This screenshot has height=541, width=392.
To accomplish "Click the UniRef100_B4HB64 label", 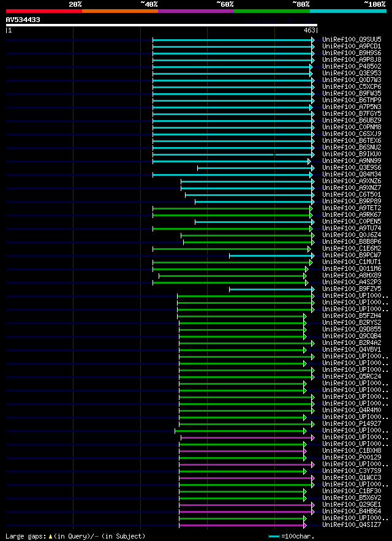I will tap(352, 512).
